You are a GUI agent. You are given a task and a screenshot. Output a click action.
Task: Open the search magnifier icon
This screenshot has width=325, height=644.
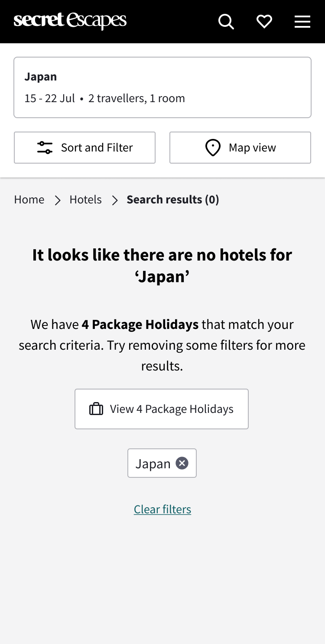226,21
